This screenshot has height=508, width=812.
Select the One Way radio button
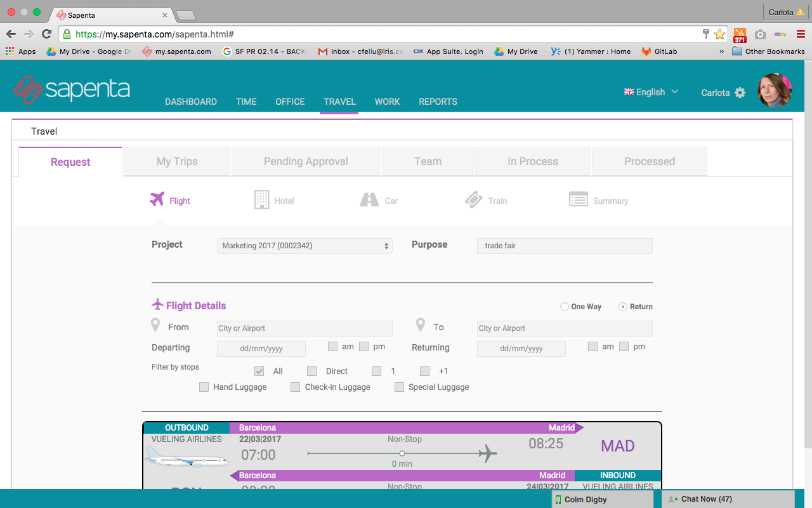coord(565,307)
